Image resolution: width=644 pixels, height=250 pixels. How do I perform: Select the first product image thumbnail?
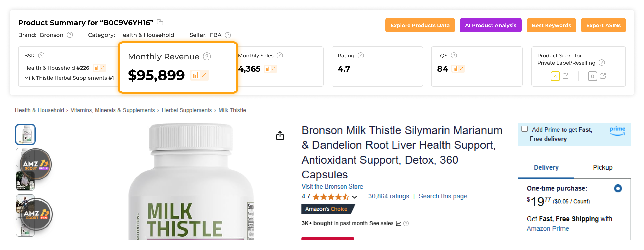25,134
